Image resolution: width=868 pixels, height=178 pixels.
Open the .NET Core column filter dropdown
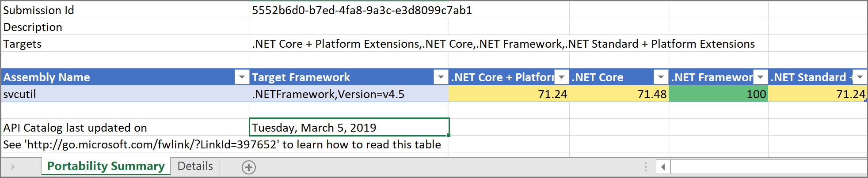[x=661, y=77]
